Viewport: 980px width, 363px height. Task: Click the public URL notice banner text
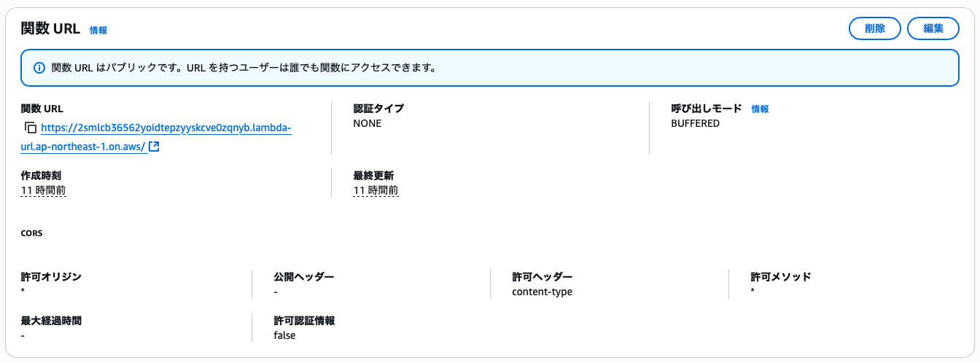(244, 69)
